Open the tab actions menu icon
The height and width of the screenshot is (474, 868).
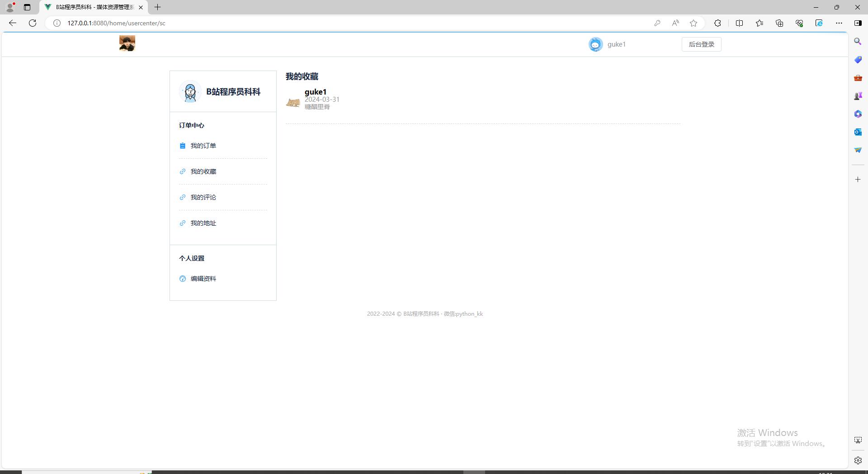tap(27, 7)
